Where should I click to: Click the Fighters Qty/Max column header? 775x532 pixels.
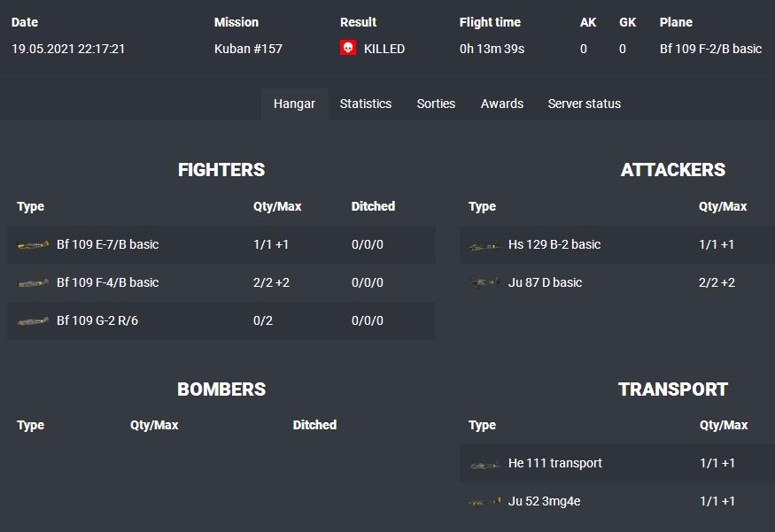coord(277,206)
